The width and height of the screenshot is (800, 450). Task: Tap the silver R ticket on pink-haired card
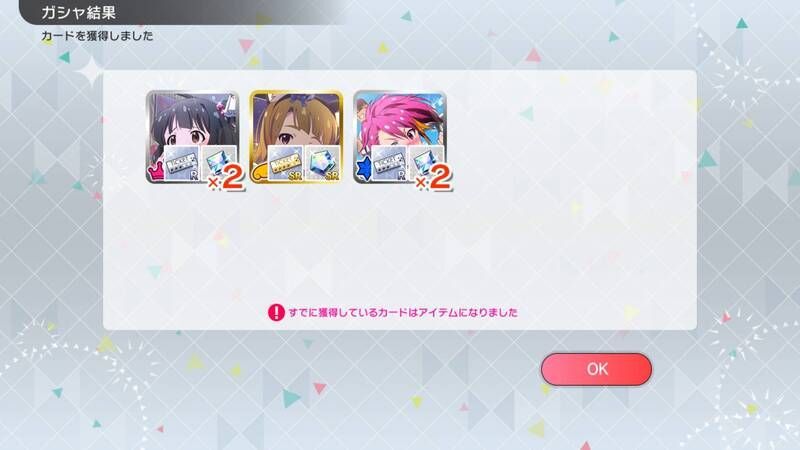(x=389, y=163)
